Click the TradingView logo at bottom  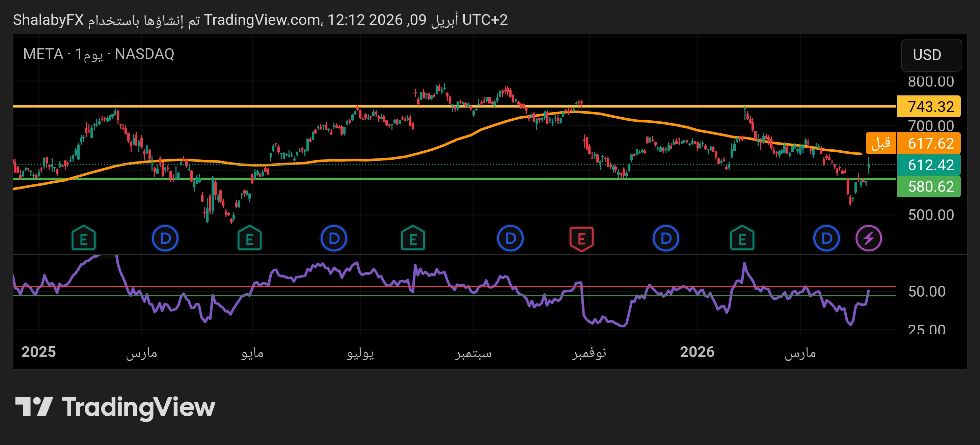click(115, 407)
